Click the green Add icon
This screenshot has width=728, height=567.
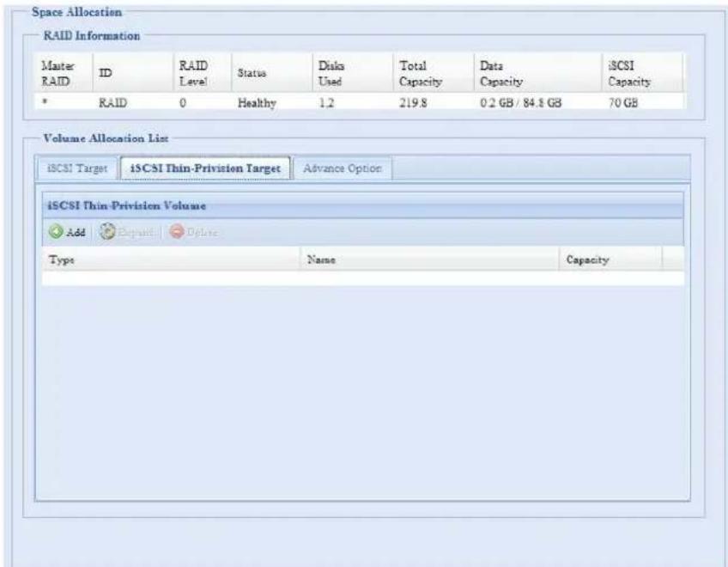pos(56,231)
